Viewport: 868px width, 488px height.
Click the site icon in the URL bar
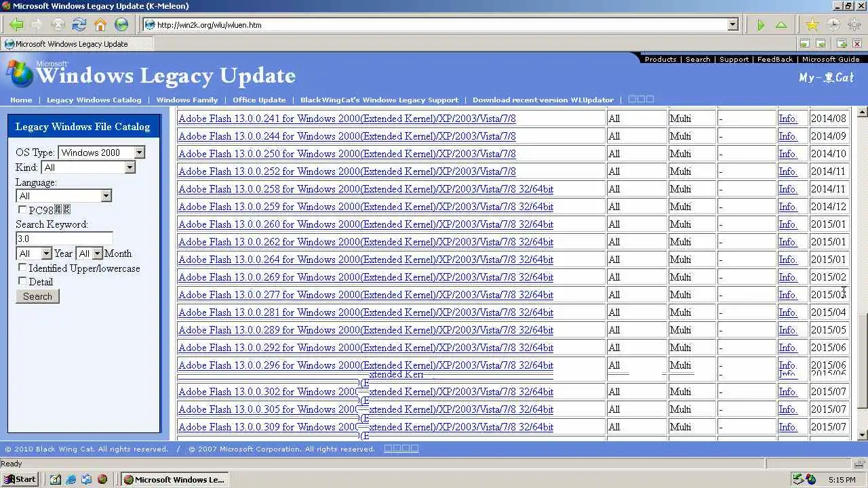[150, 25]
